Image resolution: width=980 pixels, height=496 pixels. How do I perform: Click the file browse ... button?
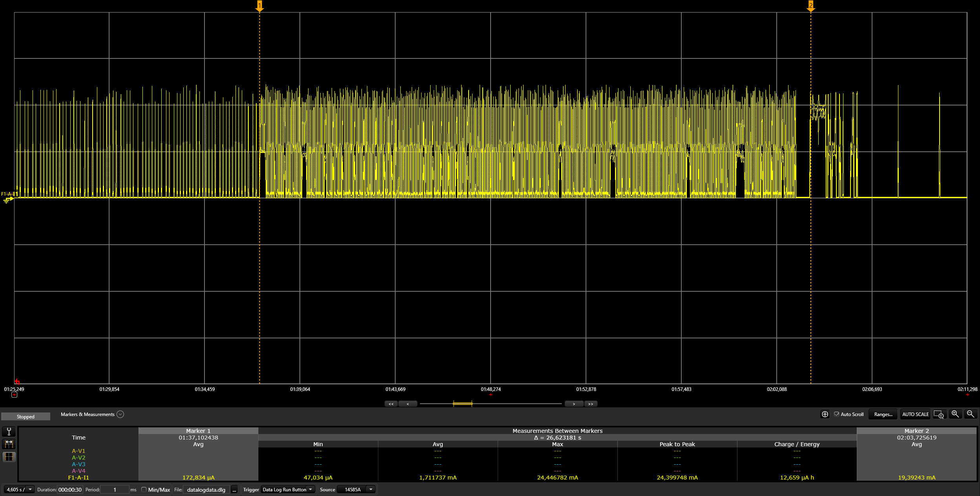click(x=234, y=490)
